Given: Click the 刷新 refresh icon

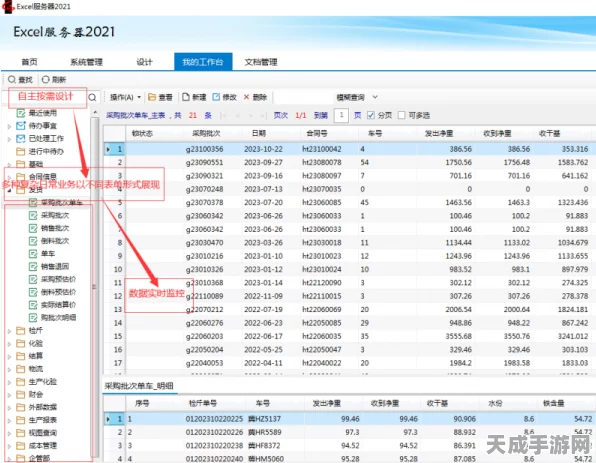Looking at the screenshot, I should tap(46, 79).
